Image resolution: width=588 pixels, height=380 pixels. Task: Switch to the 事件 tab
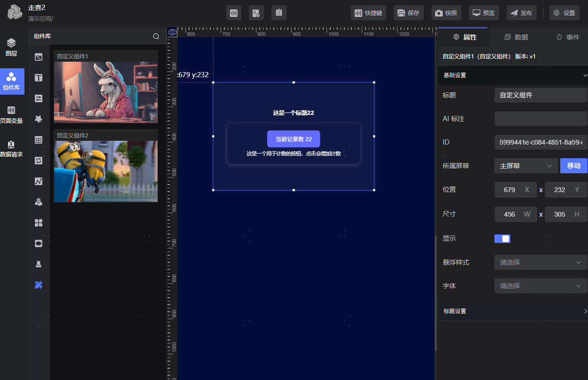pos(568,37)
